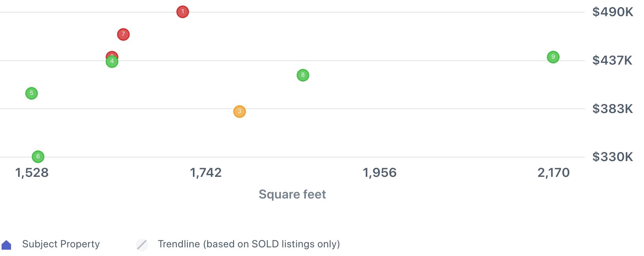Select green listing marker 9
This screenshot has height=256, width=644.
click(x=553, y=57)
